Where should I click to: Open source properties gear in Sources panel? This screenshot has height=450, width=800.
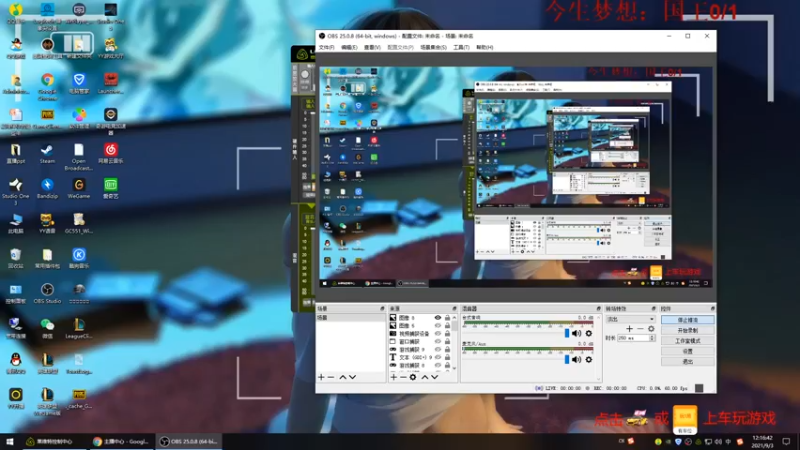pyautogui.click(x=413, y=377)
